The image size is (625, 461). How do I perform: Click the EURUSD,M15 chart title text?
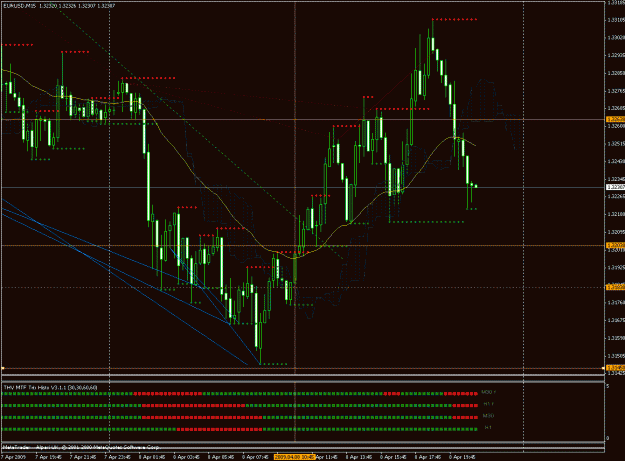tap(19, 6)
